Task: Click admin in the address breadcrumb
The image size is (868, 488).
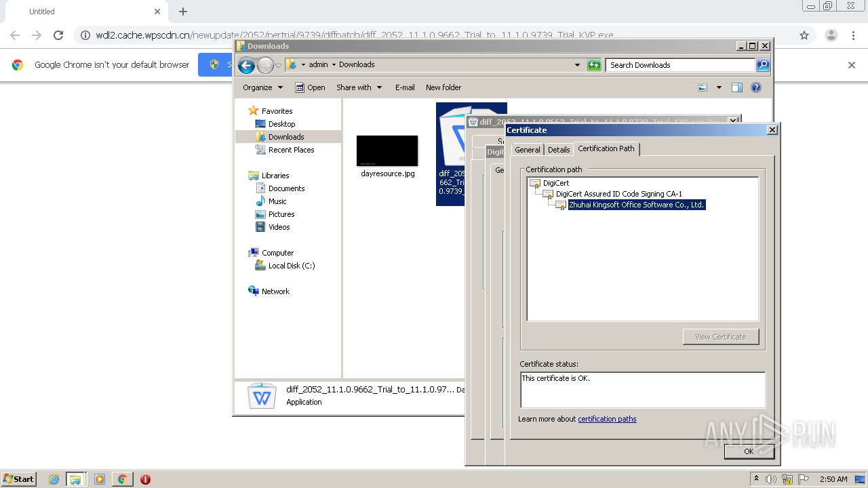Action: [318, 64]
